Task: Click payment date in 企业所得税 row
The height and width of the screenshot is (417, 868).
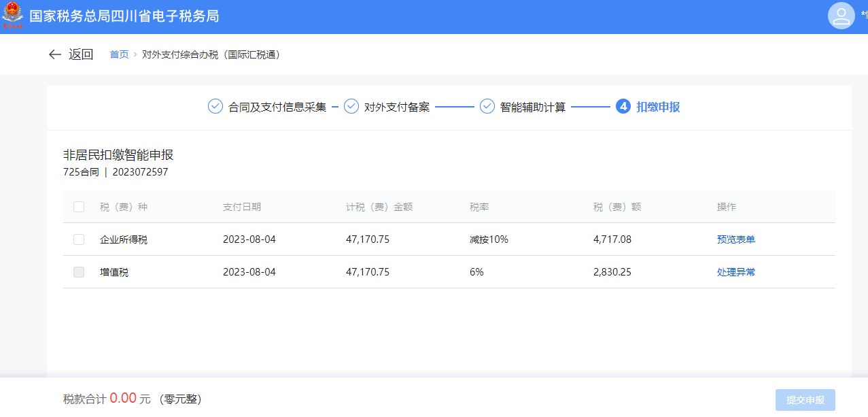Action: click(249, 239)
